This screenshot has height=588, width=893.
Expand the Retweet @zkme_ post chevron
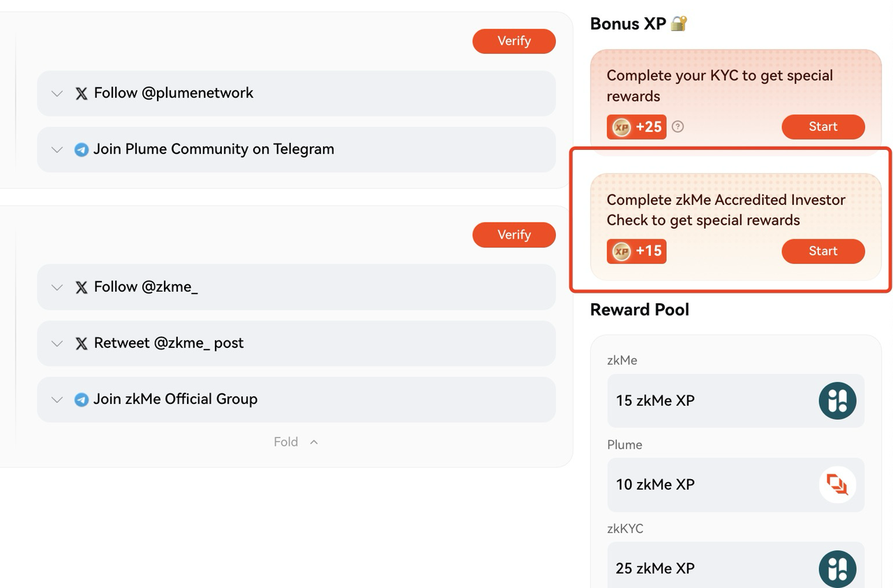(x=57, y=343)
